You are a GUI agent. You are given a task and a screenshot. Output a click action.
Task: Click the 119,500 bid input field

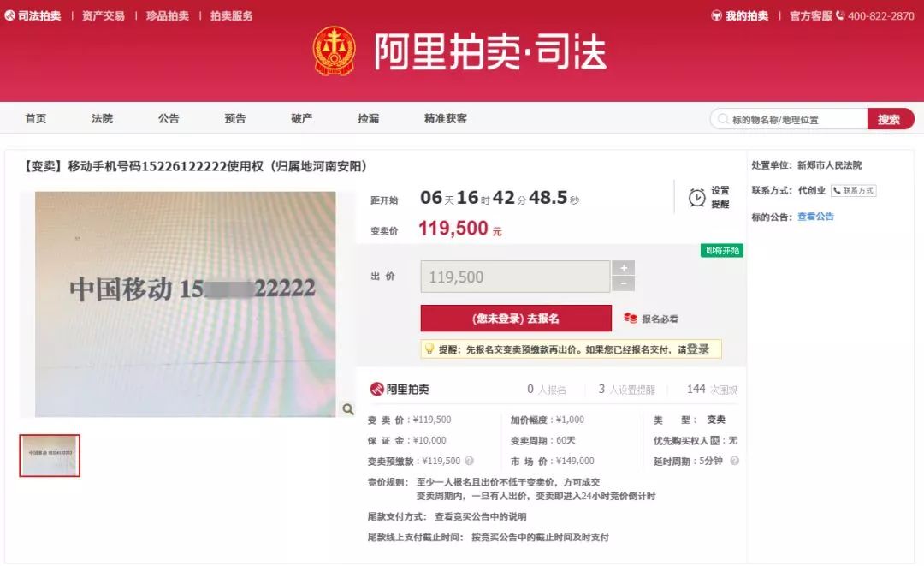[515, 277]
